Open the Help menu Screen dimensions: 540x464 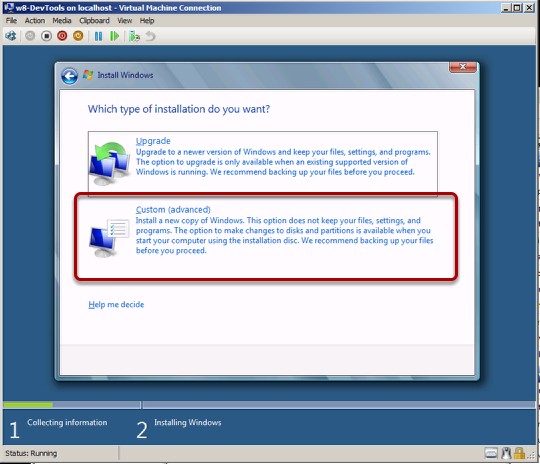click(147, 21)
